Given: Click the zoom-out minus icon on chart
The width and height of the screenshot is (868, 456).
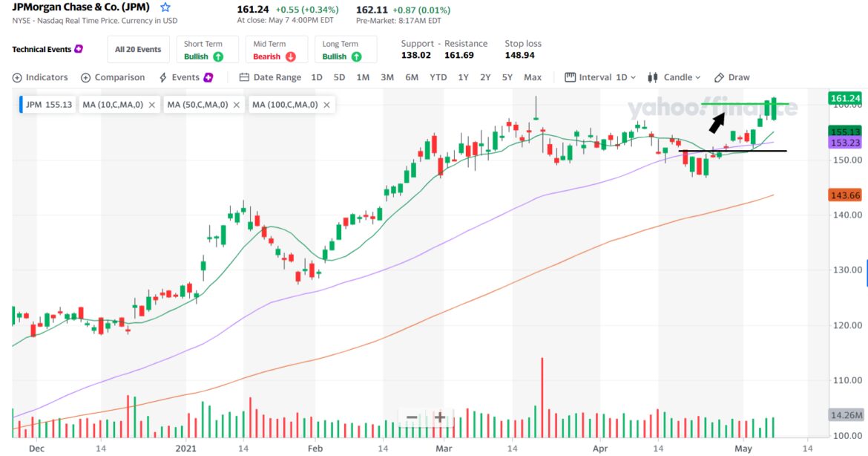Looking at the screenshot, I should 411,417.
